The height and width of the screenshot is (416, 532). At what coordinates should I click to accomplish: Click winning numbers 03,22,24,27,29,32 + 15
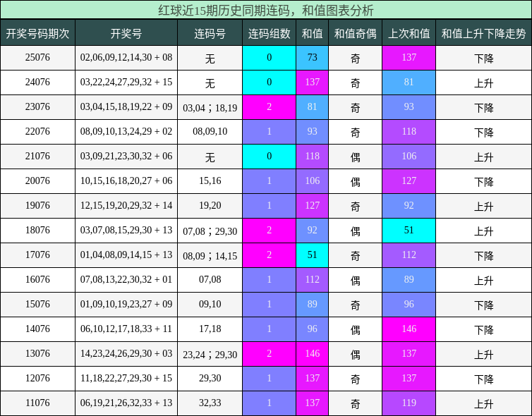coord(126,82)
